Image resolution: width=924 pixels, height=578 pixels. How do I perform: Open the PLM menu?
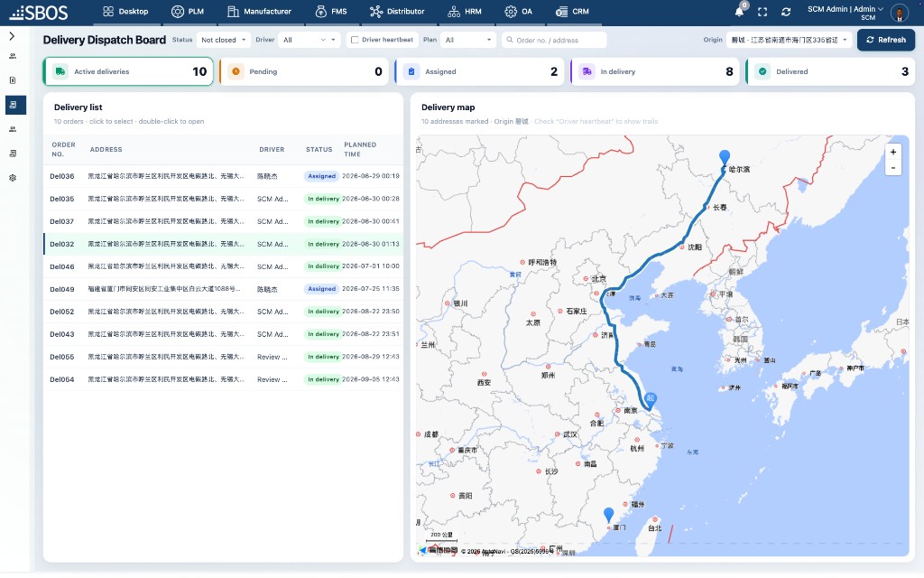tap(188, 11)
